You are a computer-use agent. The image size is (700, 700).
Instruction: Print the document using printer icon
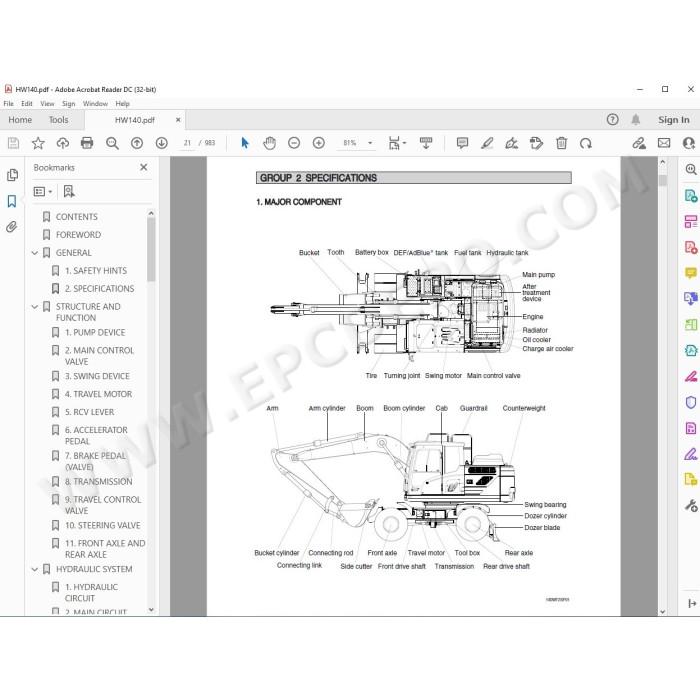coord(87,143)
